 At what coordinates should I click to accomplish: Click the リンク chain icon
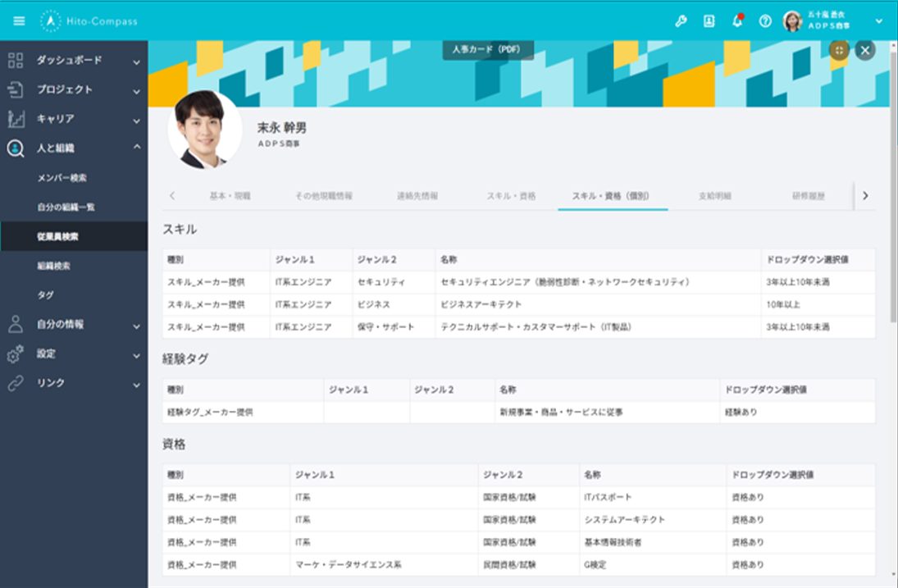pos(16,383)
